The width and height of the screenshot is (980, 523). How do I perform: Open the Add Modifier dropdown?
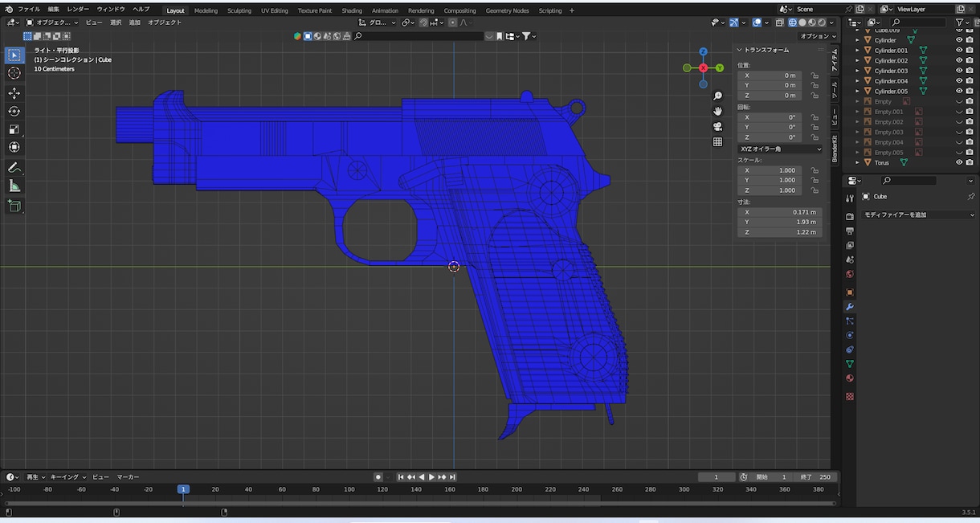pyautogui.click(x=919, y=215)
